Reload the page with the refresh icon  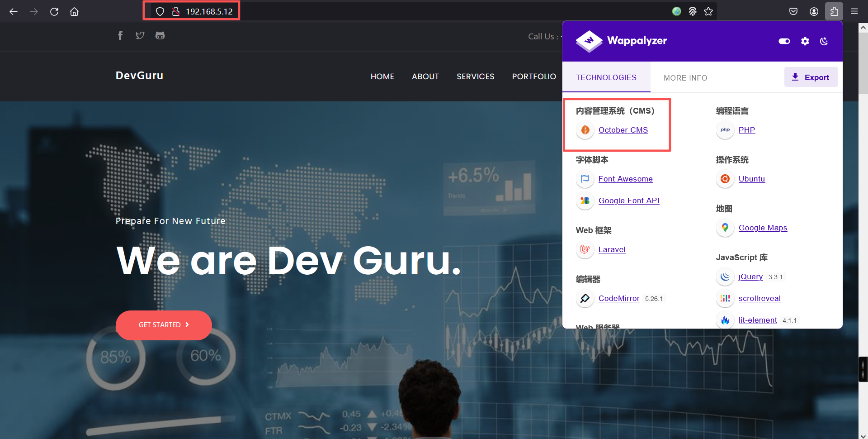point(54,11)
